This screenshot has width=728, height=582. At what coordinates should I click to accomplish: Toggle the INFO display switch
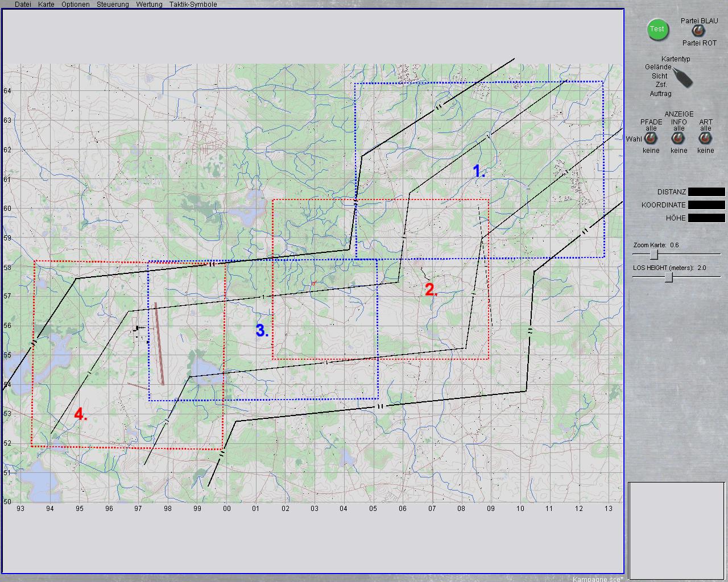(678, 138)
